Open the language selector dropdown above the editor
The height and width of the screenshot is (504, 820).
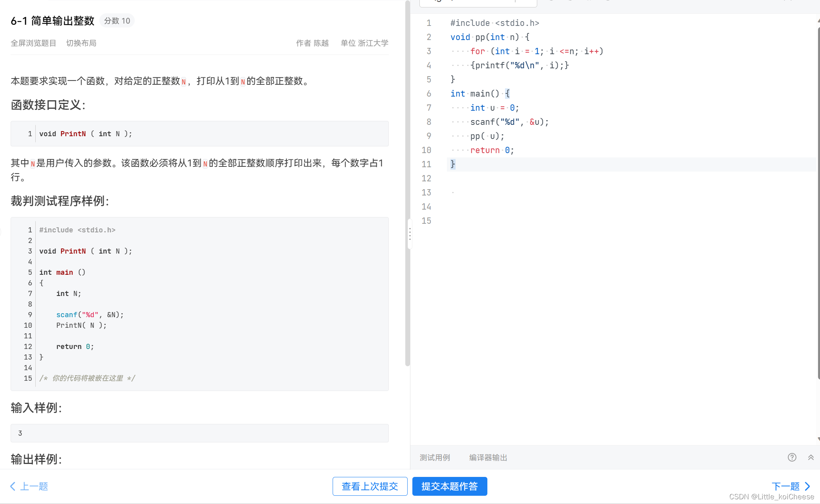(x=478, y=2)
